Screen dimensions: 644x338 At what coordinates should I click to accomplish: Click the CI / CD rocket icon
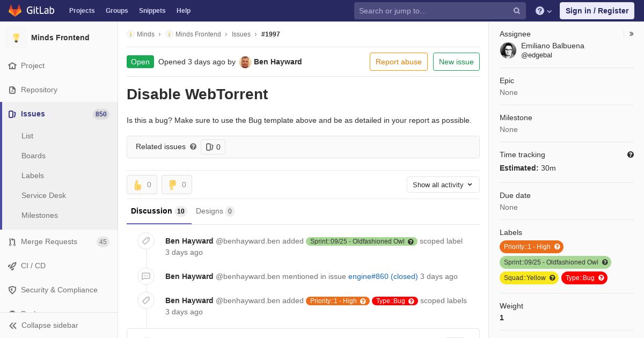click(x=12, y=266)
